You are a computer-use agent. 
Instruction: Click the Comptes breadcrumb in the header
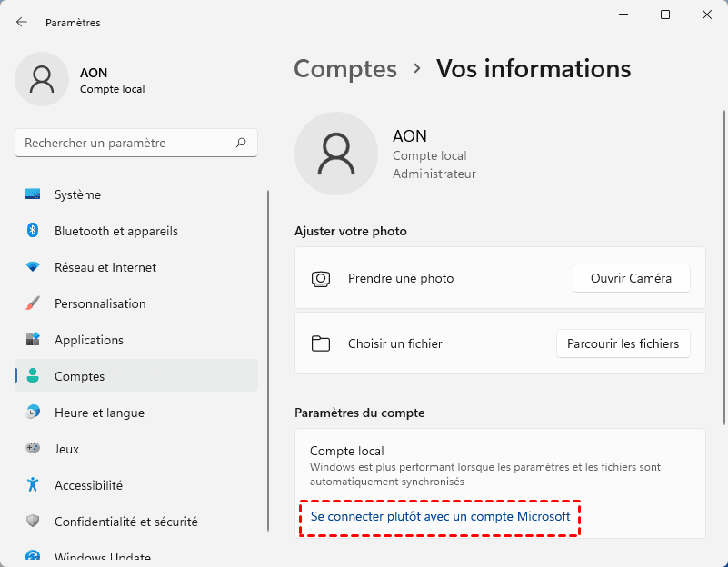[345, 69]
